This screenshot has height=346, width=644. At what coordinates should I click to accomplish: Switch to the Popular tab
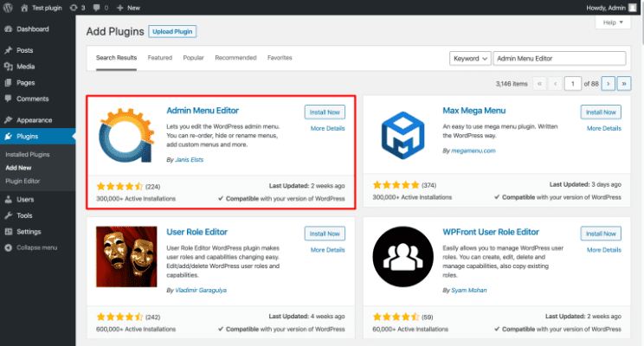(x=193, y=58)
